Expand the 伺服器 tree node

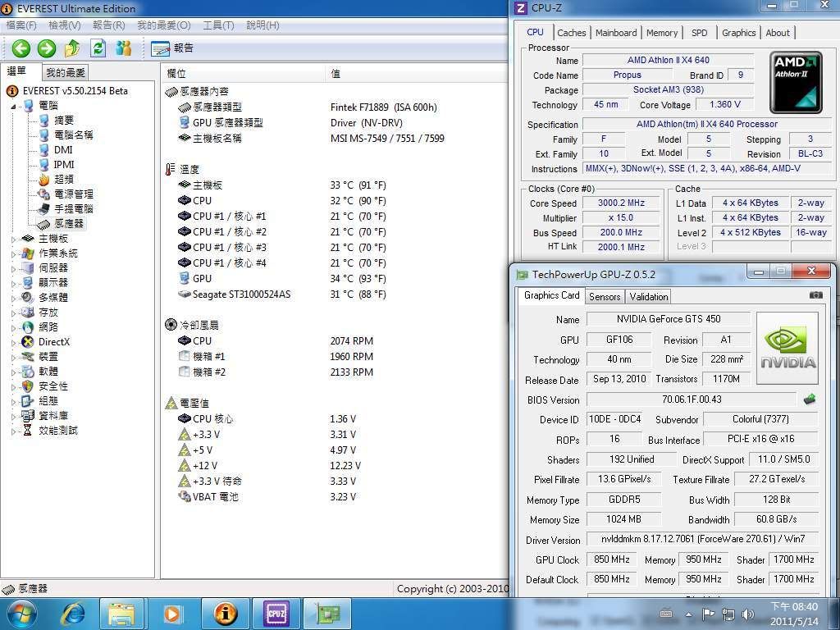(14, 268)
